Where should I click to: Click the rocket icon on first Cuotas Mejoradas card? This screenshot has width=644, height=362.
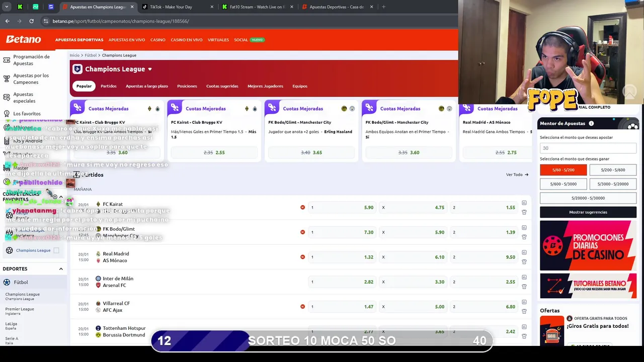click(x=77, y=108)
